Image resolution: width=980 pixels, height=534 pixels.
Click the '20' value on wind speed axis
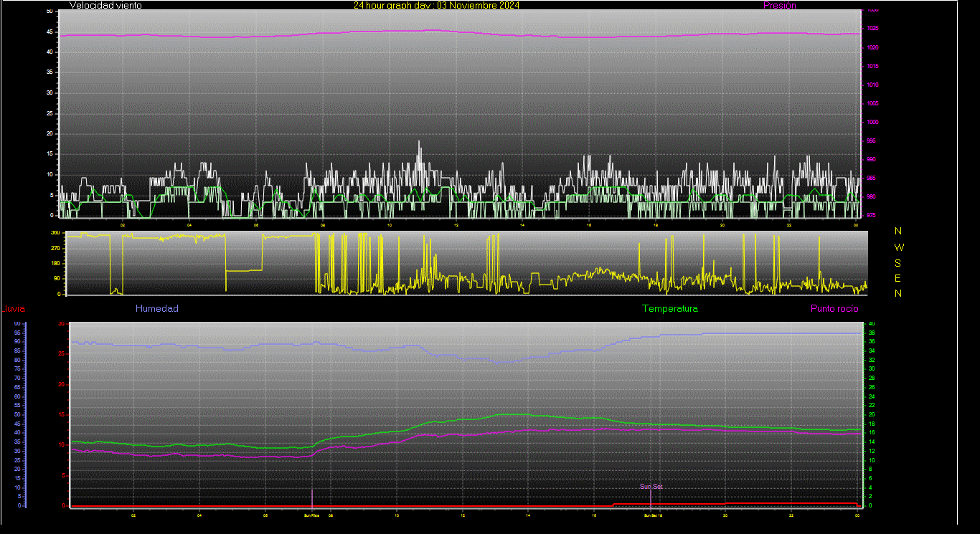pos(50,133)
